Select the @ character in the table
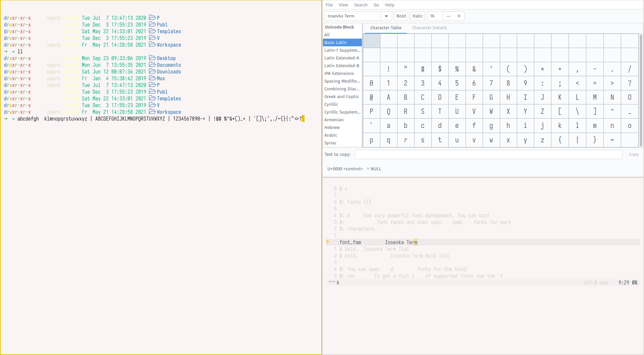Viewport: 644px width, 355px height. tap(371, 97)
